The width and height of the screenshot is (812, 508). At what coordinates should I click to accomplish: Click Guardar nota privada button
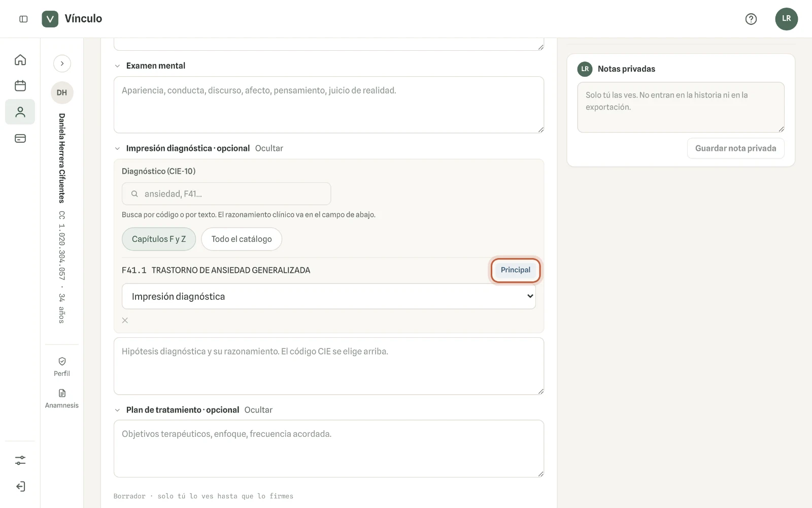point(735,148)
